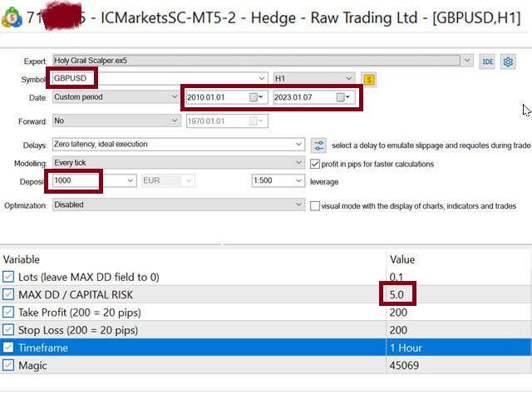Image resolution: width=532 pixels, height=399 pixels.
Task: Toggle the Magic variable checkbox
Action: (x=8, y=365)
